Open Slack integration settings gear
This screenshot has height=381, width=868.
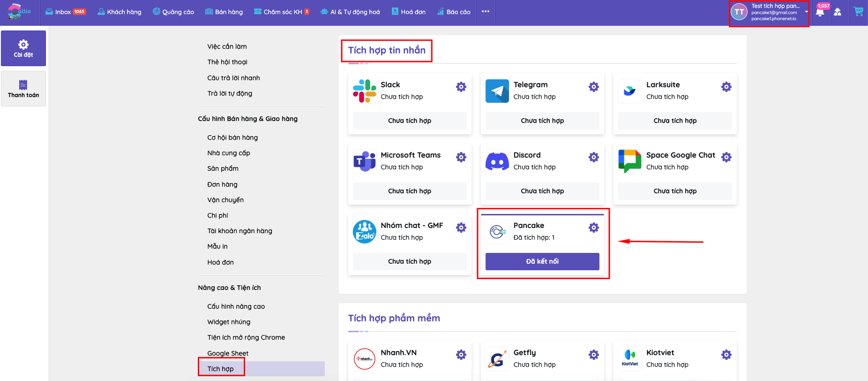[x=461, y=87]
